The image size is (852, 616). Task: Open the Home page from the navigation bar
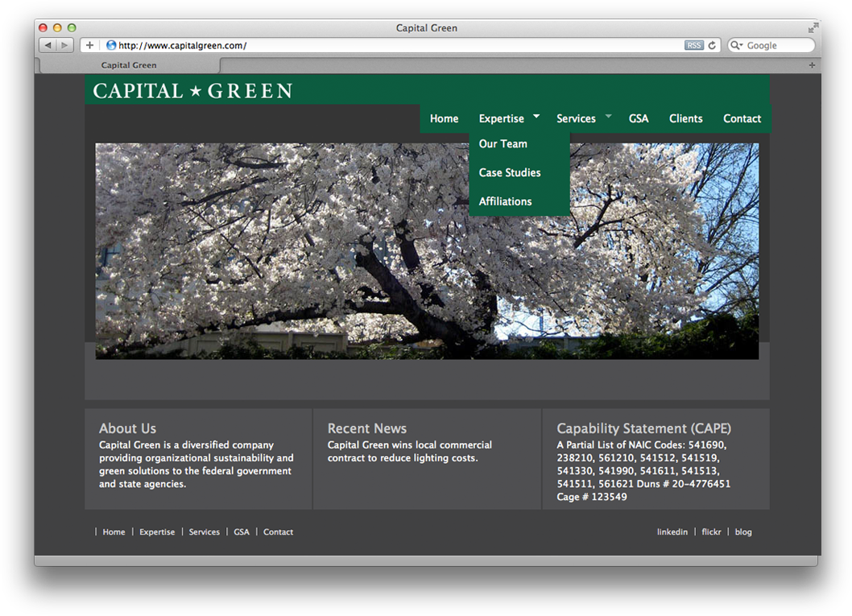coord(444,118)
